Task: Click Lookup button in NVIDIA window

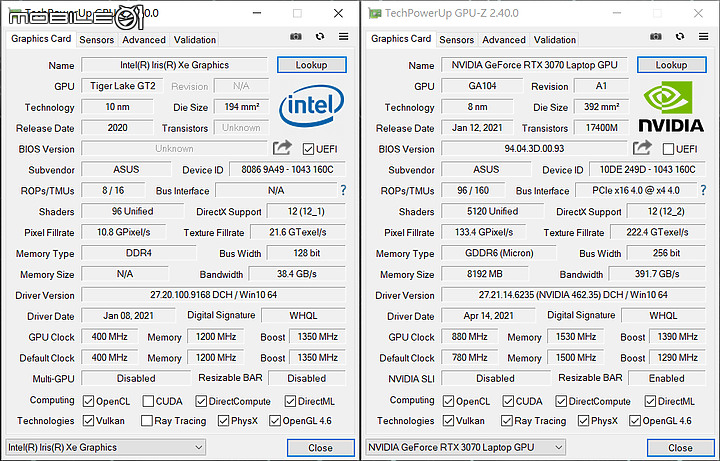Action: pyautogui.click(x=672, y=65)
